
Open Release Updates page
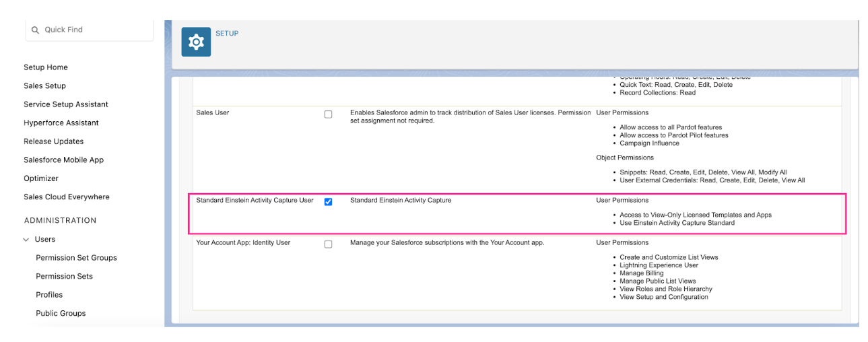tap(54, 141)
